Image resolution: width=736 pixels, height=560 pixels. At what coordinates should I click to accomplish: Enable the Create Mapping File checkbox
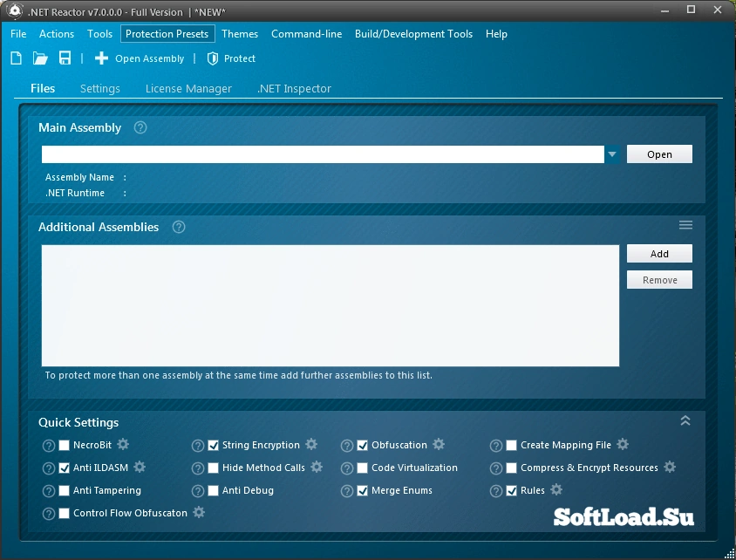[512, 445]
